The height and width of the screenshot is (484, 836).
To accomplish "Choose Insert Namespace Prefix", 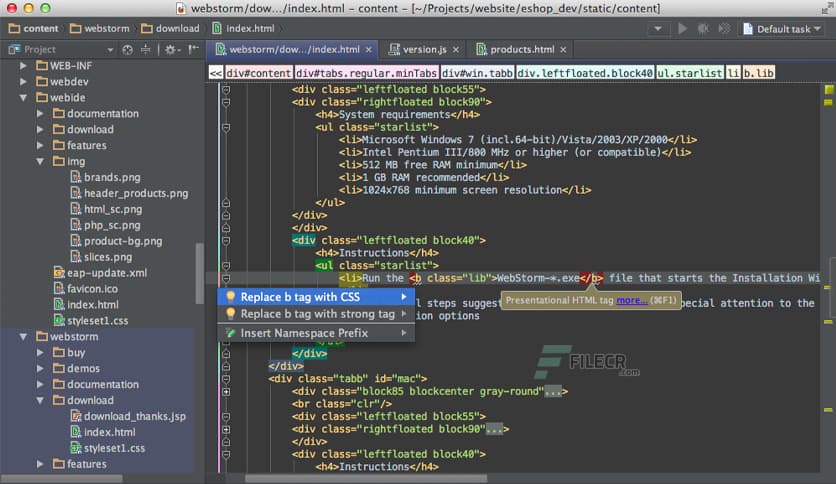I will [x=316, y=333].
